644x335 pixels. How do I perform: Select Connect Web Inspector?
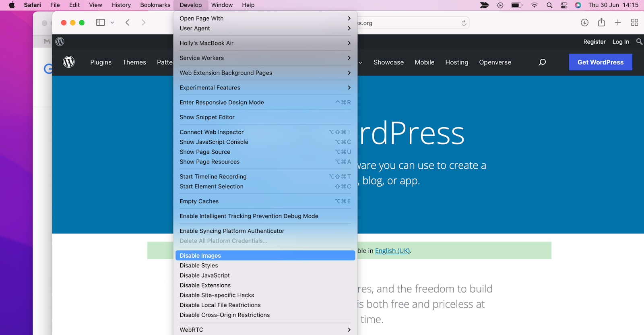tap(265, 132)
